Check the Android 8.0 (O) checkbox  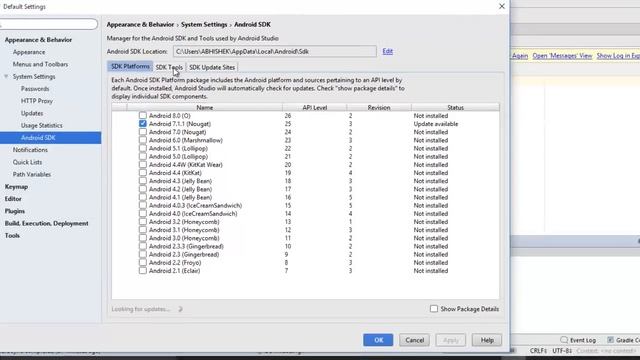(142, 116)
